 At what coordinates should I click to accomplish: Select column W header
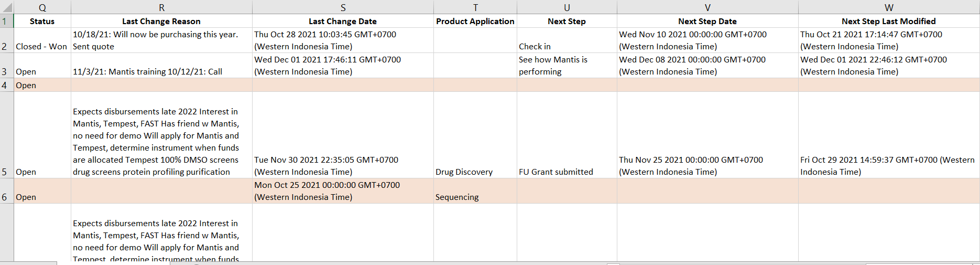pos(889,7)
